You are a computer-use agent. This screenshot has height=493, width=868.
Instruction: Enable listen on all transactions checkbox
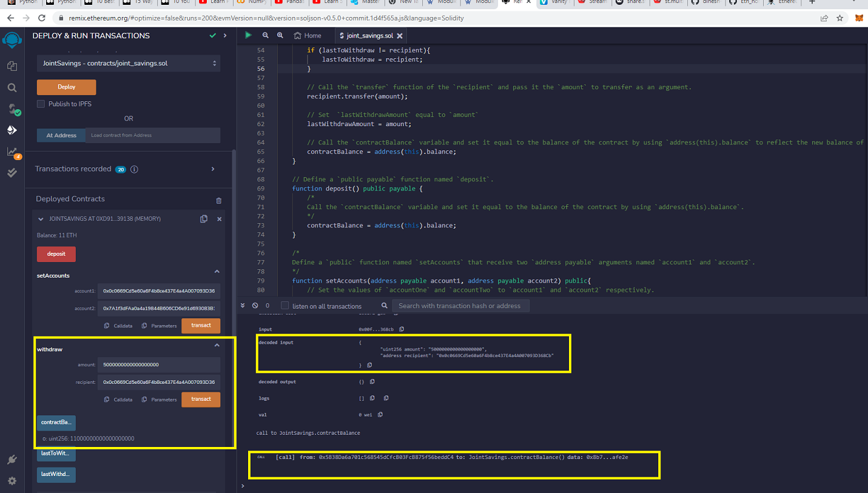tap(284, 306)
